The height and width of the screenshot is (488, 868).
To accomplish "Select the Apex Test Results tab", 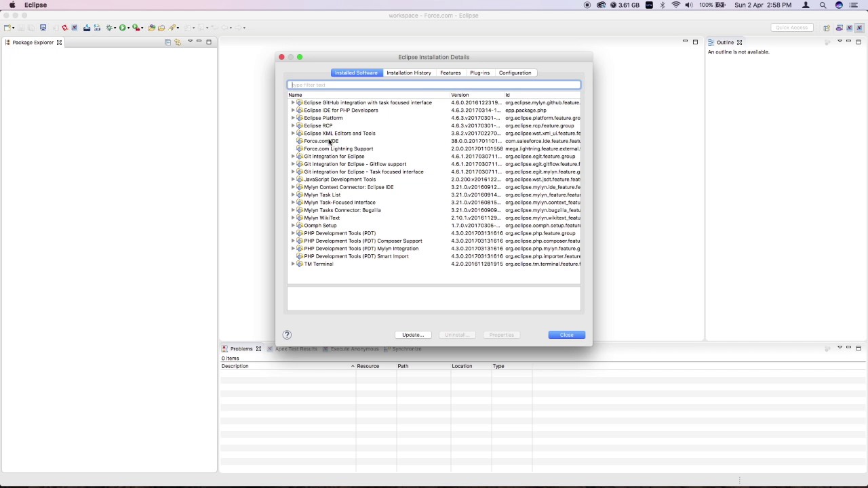I will (x=292, y=348).
